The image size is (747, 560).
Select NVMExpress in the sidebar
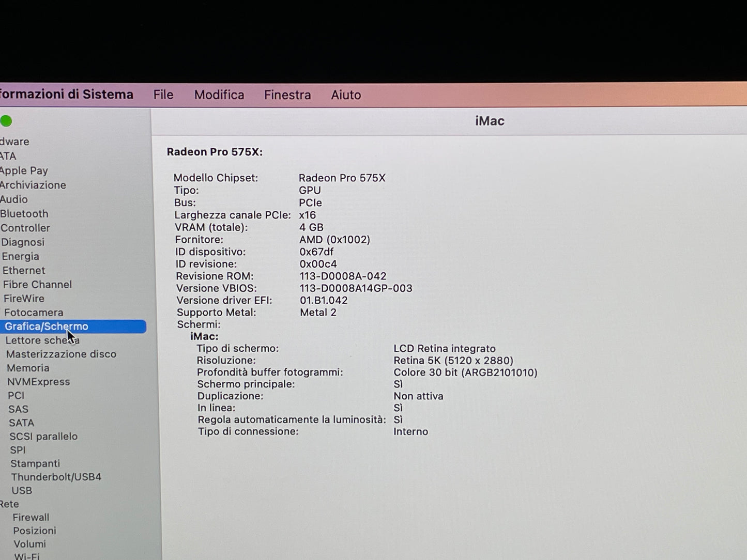[38, 382]
